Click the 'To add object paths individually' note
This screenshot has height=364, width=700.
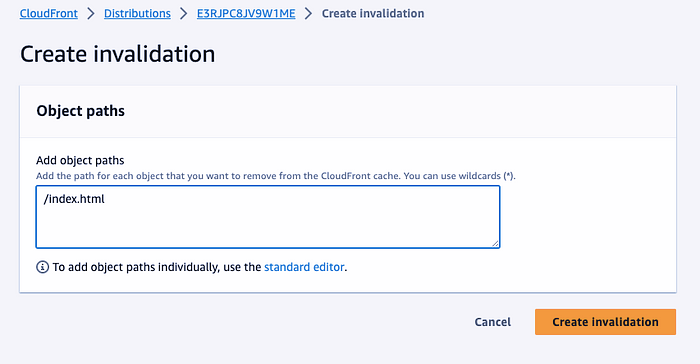(x=200, y=267)
